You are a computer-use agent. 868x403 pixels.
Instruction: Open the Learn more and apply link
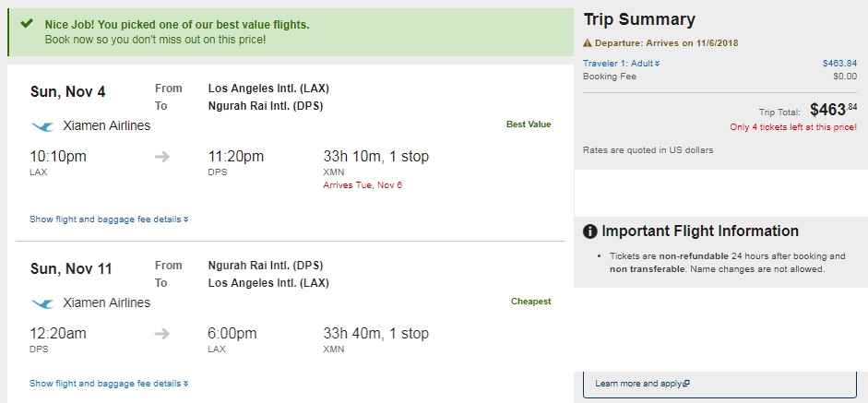tap(642, 383)
